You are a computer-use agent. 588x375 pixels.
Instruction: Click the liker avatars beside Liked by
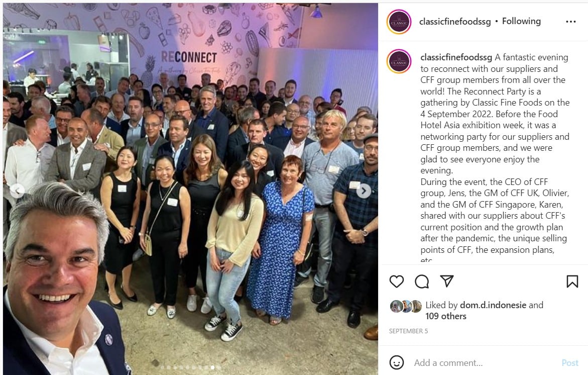click(x=406, y=307)
